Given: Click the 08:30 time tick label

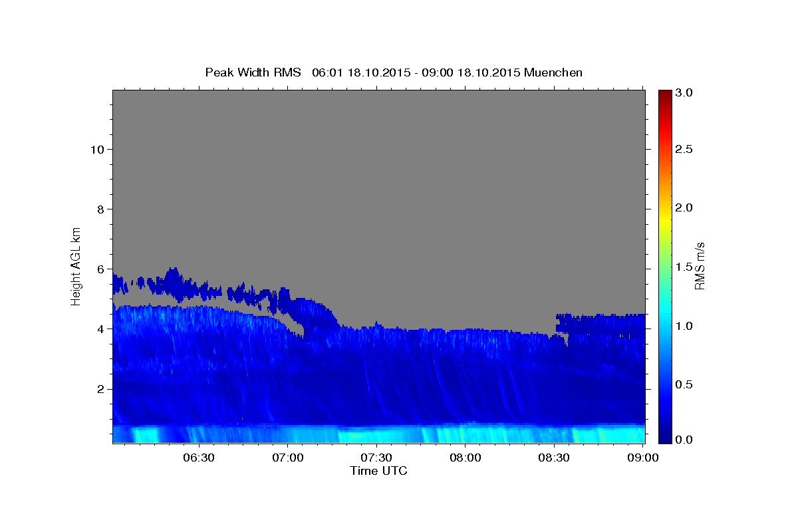Looking at the screenshot, I should (x=555, y=458).
